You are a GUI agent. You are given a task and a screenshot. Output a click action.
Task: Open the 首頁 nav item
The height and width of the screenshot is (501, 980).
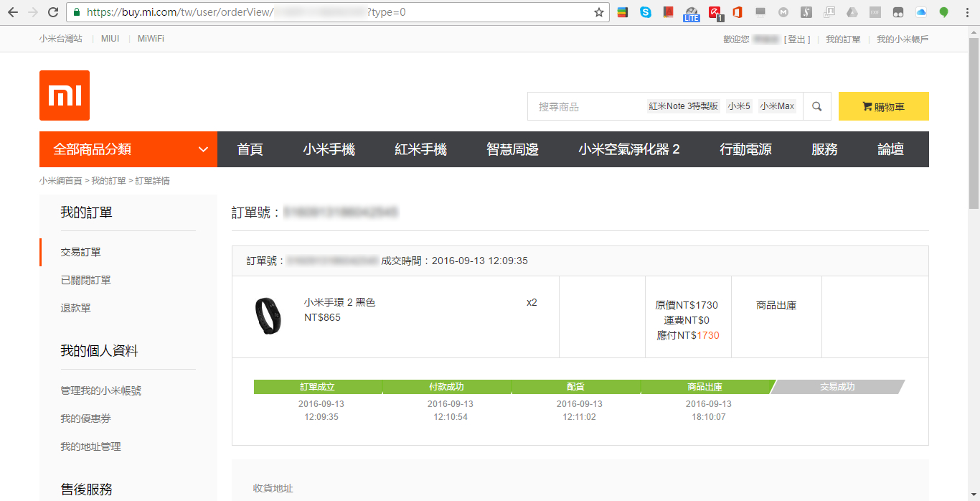coord(250,149)
